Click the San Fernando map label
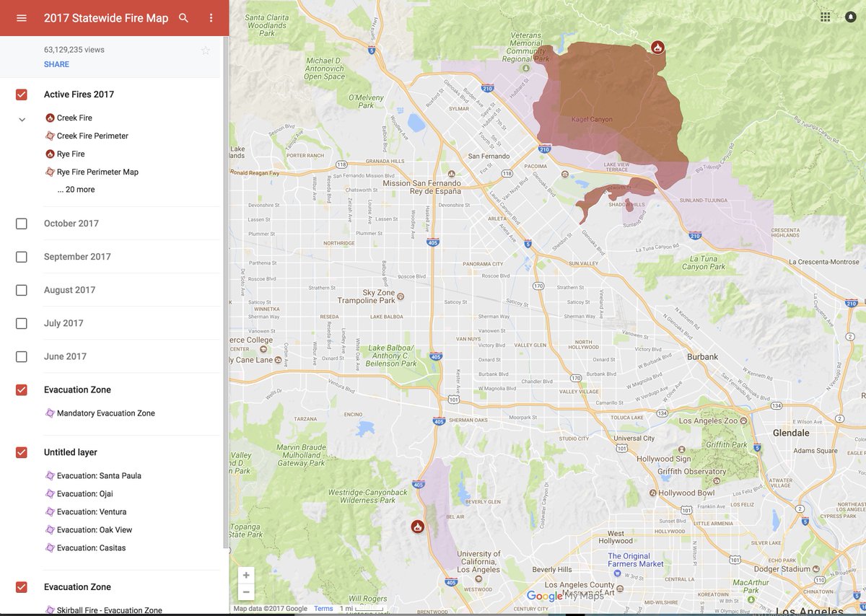 tap(489, 156)
